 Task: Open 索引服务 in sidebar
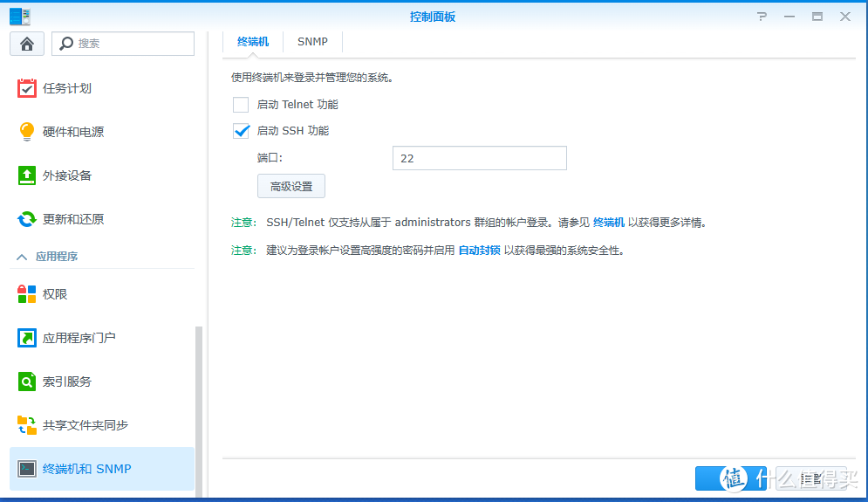pyautogui.click(x=102, y=382)
